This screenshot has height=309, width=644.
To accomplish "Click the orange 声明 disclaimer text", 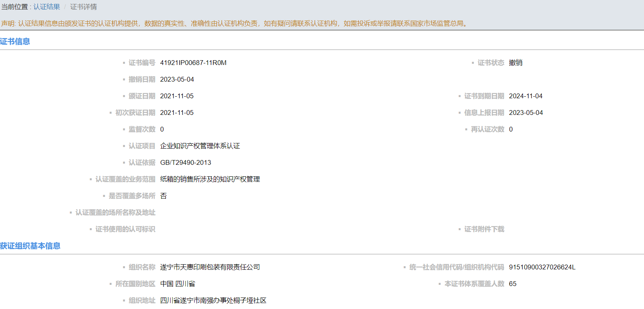I will pos(235,23).
